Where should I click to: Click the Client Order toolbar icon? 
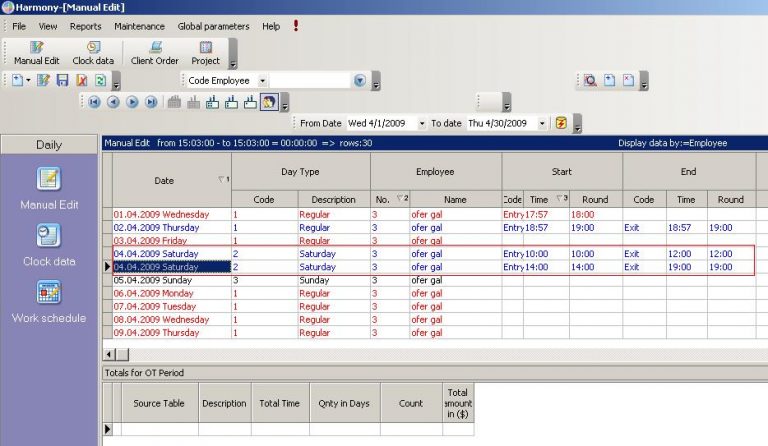pyautogui.click(x=155, y=47)
